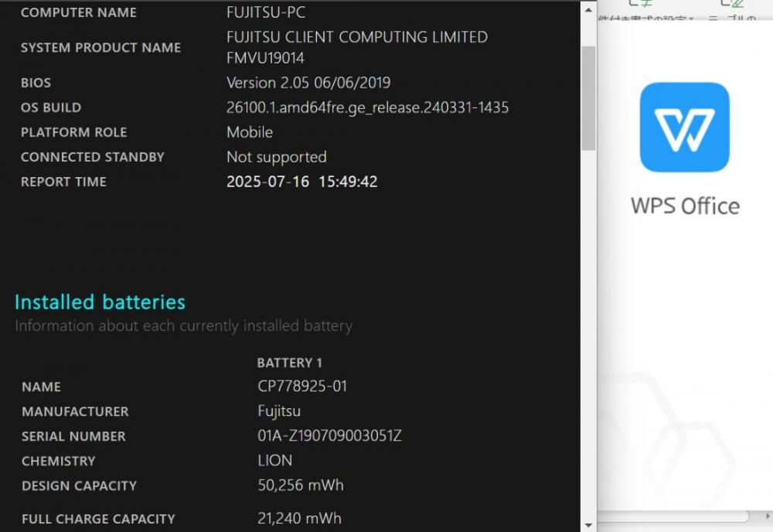The height and width of the screenshot is (532, 773).
Task: Click the "CP778925-01" battery name value
Action: click(302, 386)
